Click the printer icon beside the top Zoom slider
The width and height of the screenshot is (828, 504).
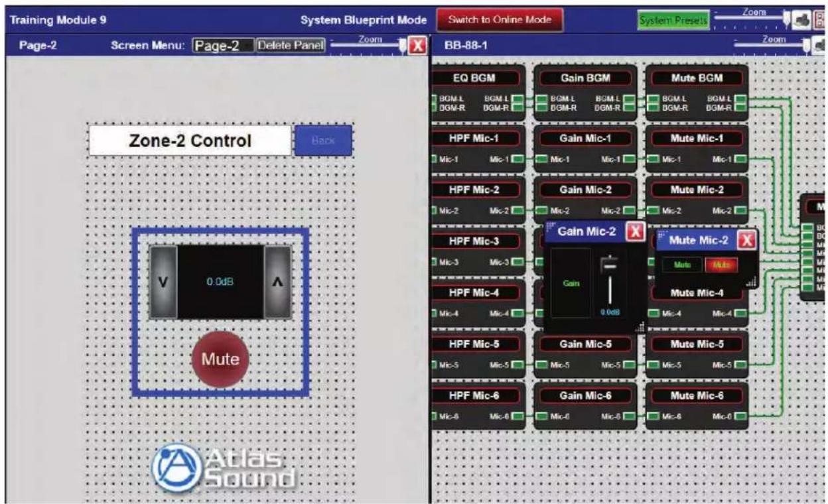(801, 20)
